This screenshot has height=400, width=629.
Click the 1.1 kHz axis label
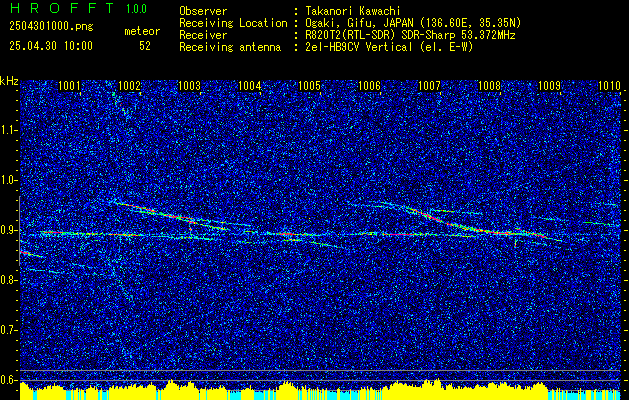8,130
